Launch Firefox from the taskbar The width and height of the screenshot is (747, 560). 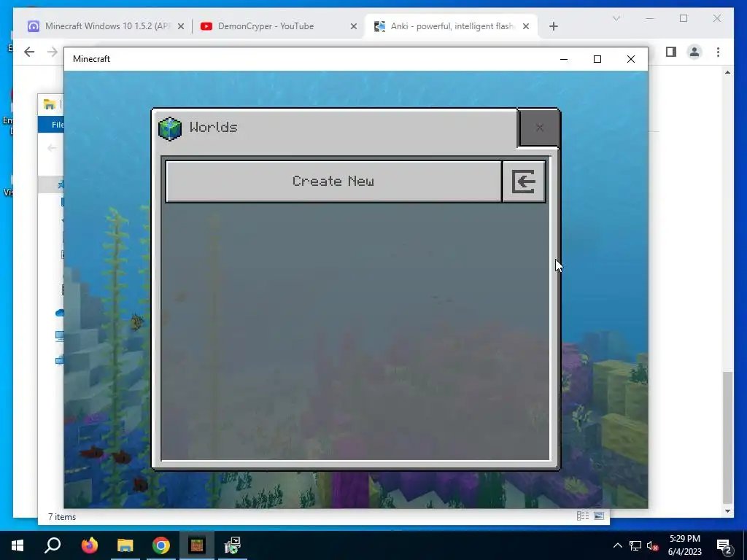tap(89, 545)
